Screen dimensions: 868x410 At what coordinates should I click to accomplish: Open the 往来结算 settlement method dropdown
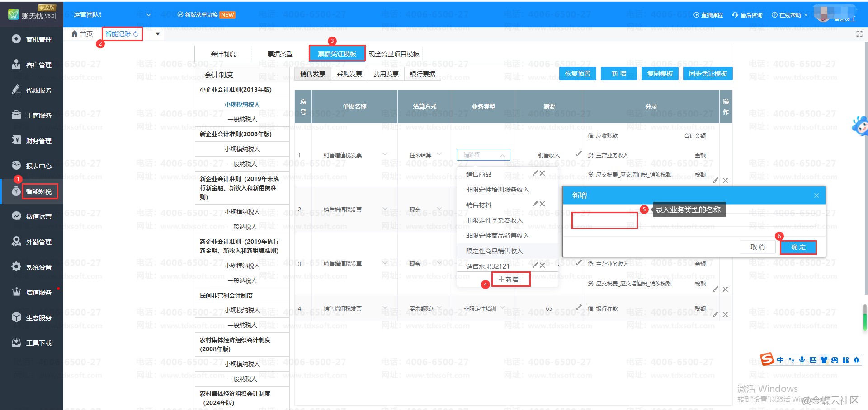tap(439, 154)
